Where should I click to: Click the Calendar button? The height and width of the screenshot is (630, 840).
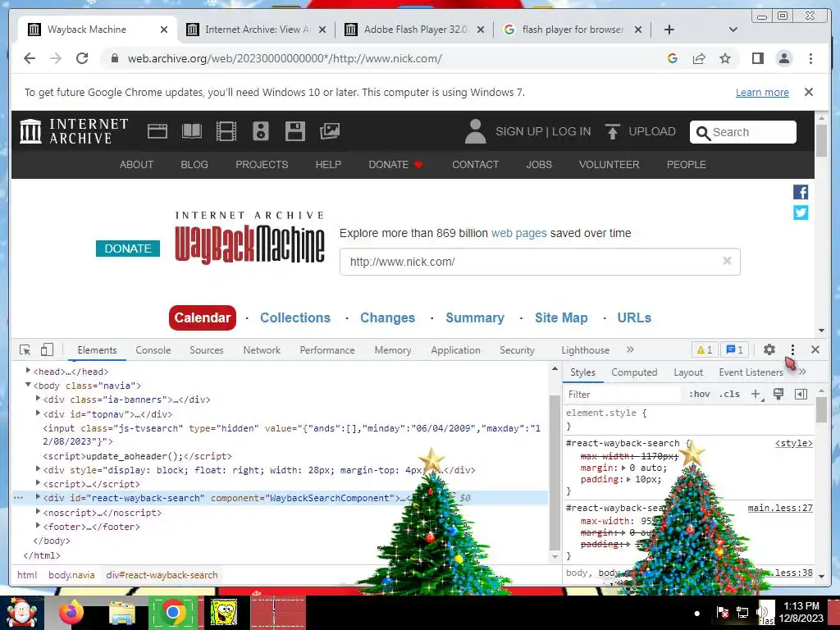click(x=203, y=317)
